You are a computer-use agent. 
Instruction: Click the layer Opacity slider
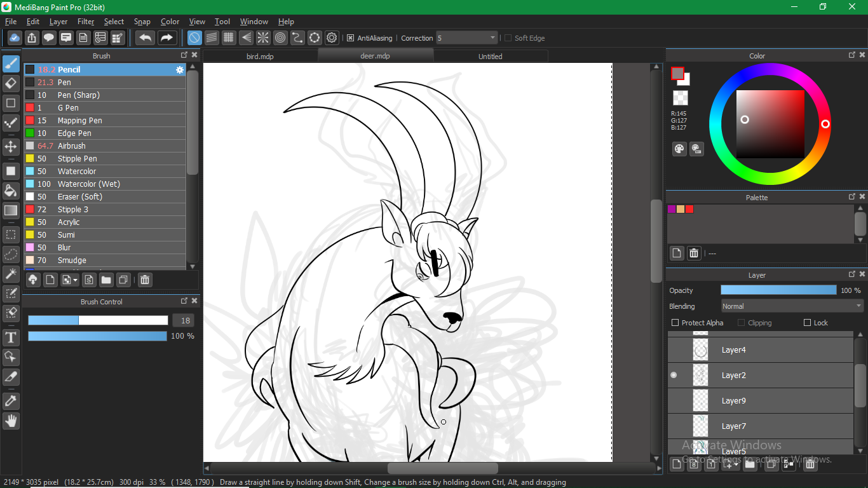778,290
